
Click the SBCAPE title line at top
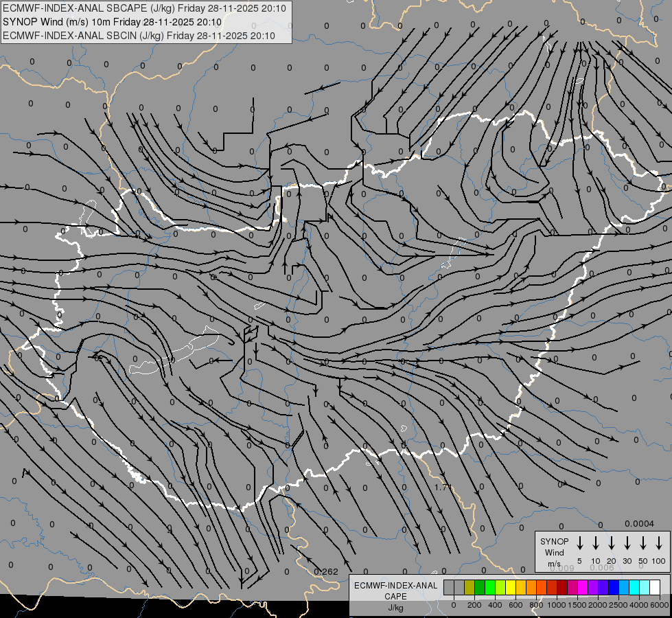tap(144, 8)
